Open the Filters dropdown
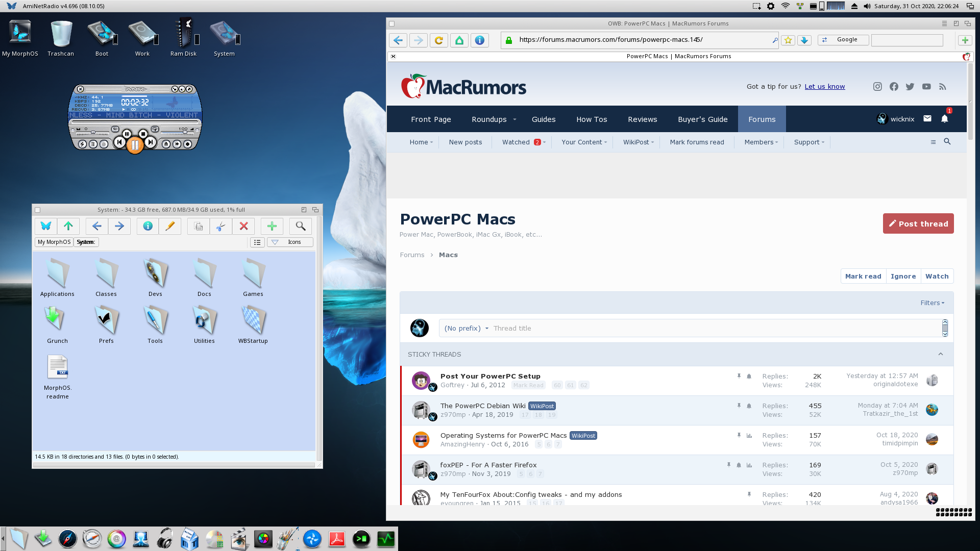Screen dimensions: 980x551 click(x=932, y=303)
